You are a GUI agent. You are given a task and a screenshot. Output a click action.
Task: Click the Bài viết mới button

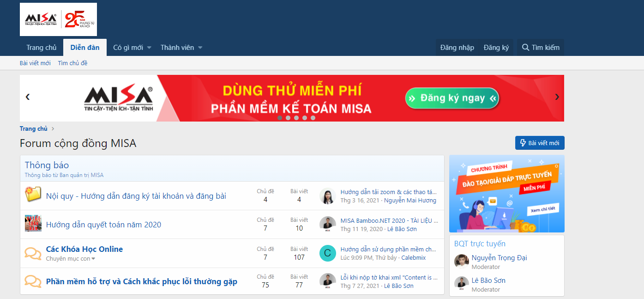click(x=539, y=143)
